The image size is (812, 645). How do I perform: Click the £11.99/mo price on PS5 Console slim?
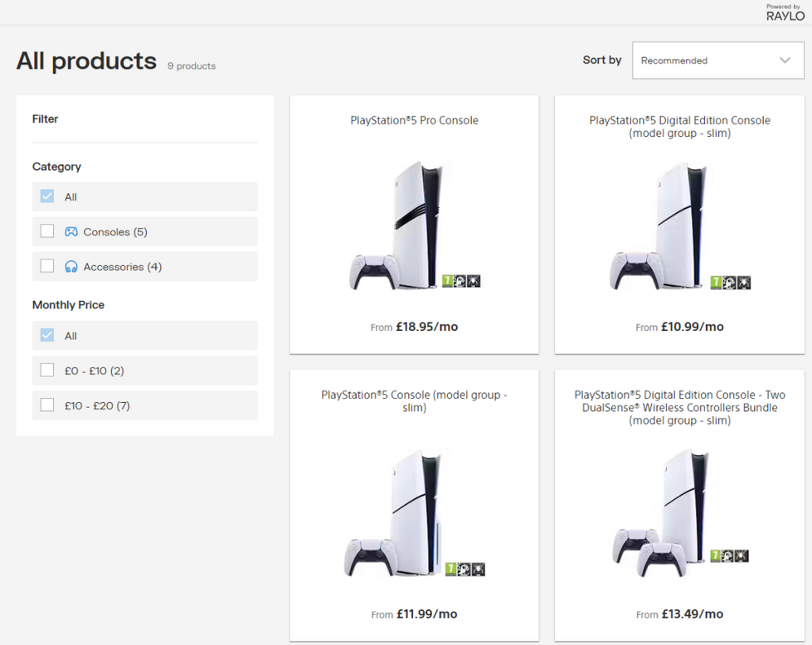[426, 614]
